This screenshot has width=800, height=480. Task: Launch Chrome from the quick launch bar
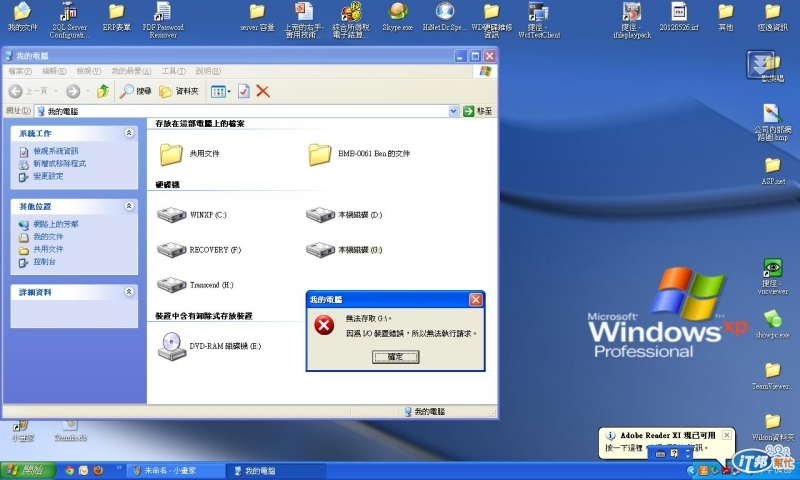(69, 470)
